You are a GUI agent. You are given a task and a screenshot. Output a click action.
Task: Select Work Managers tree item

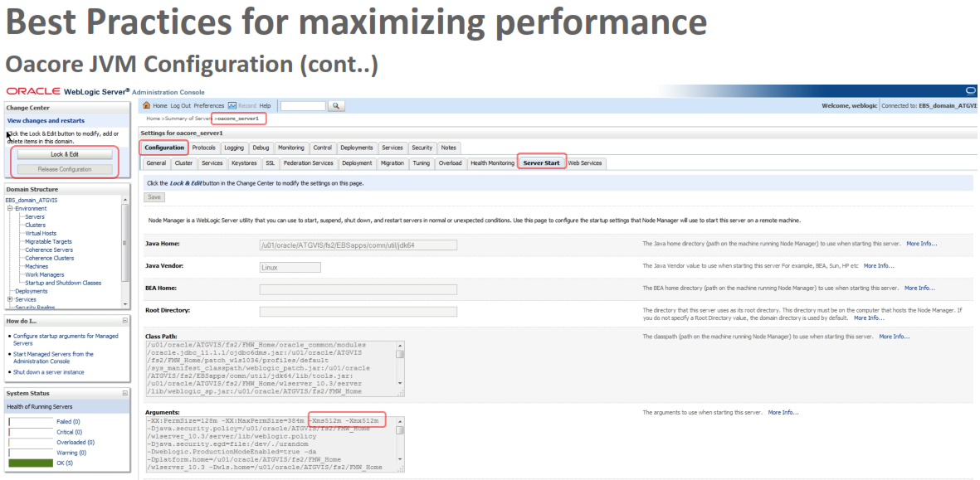pos(44,274)
